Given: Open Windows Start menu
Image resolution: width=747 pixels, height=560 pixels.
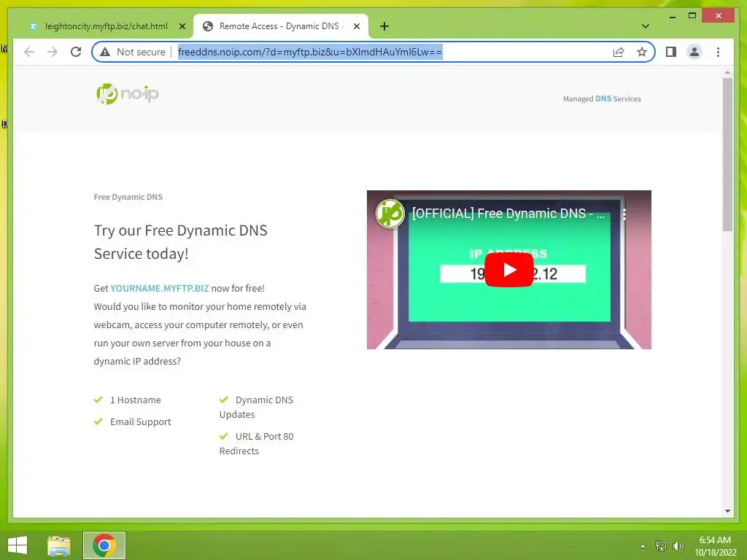Looking at the screenshot, I should [x=18, y=545].
